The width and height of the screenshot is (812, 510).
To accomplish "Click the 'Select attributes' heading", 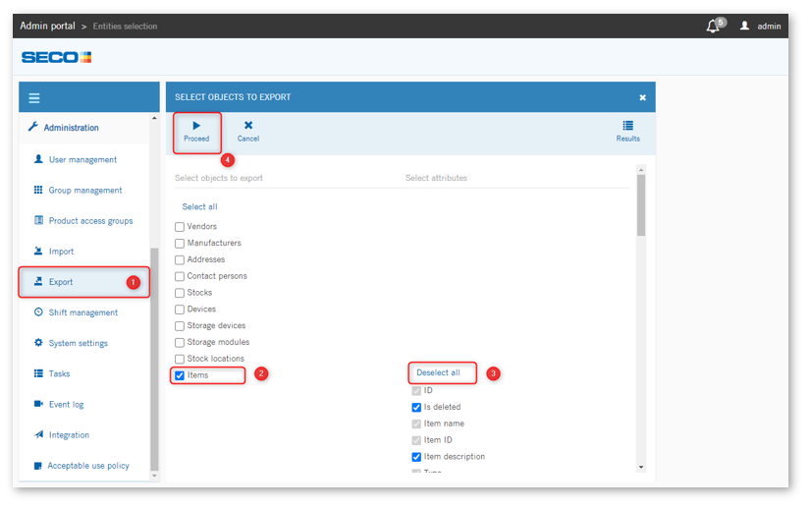I will [x=436, y=178].
